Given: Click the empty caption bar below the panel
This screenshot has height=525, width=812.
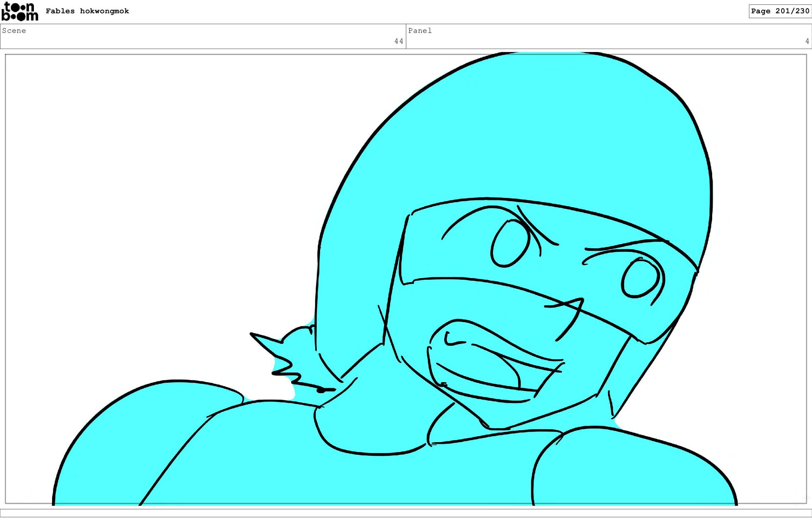Looking at the screenshot, I should (x=406, y=513).
